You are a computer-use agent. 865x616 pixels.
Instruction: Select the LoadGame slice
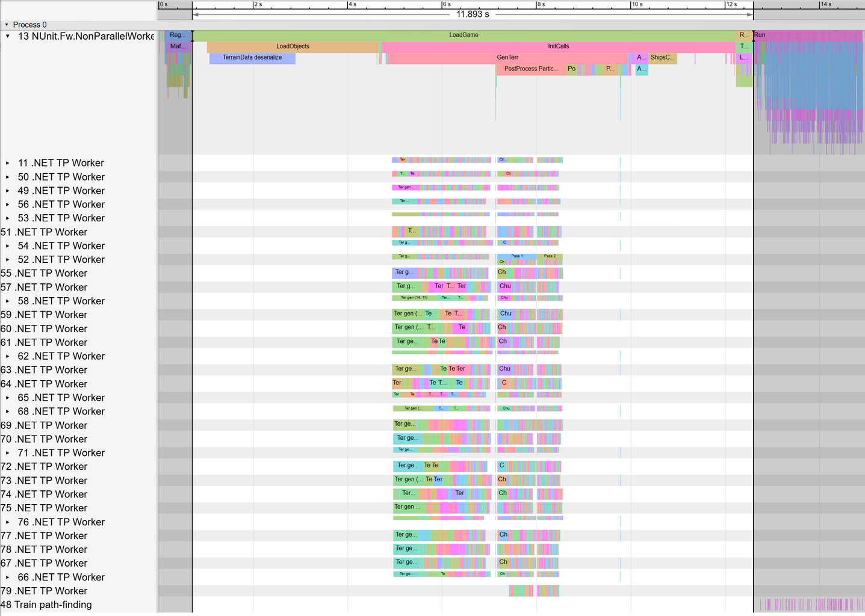coord(464,35)
